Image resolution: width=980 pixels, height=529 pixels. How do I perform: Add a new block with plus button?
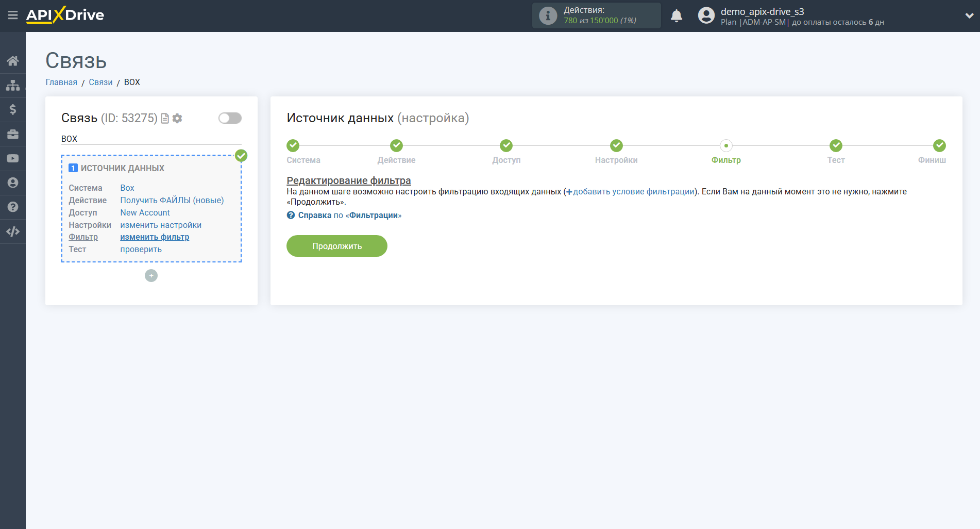(151, 276)
